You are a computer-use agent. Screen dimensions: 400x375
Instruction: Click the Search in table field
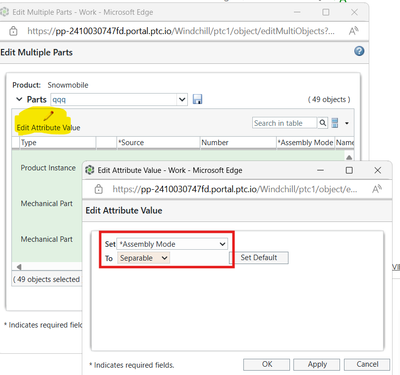285,123
